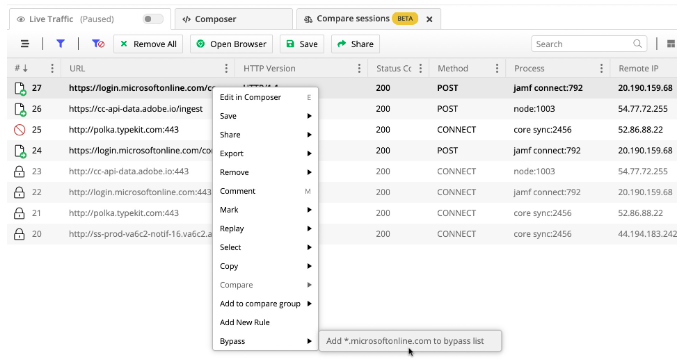This screenshot has height=363, width=680.
Task: Click 'node:1003' process in row 23
Action: coord(534,171)
